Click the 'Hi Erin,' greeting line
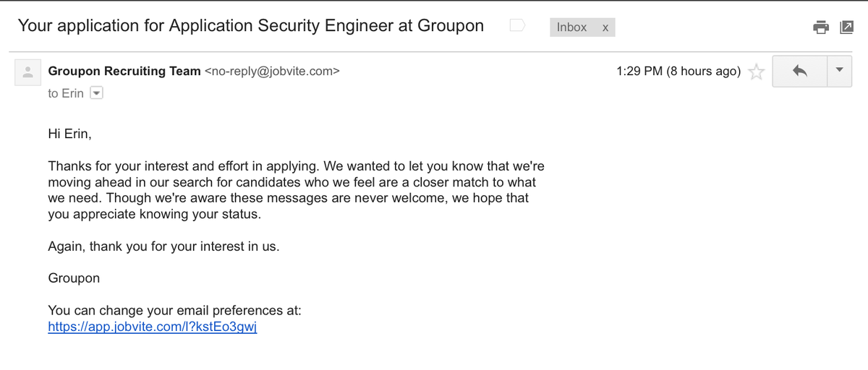This screenshot has width=868, height=370. pos(70,134)
